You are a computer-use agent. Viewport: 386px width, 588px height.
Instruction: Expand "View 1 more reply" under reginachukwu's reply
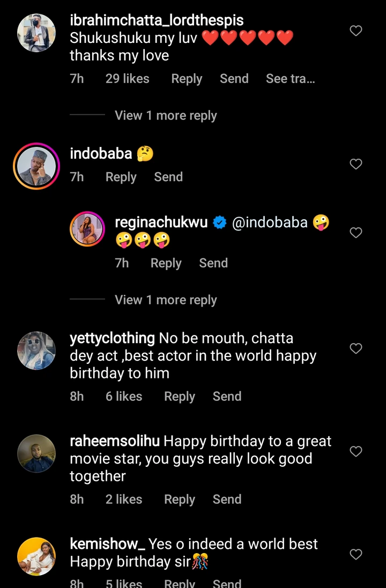pyautogui.click(x=166, y=300)
